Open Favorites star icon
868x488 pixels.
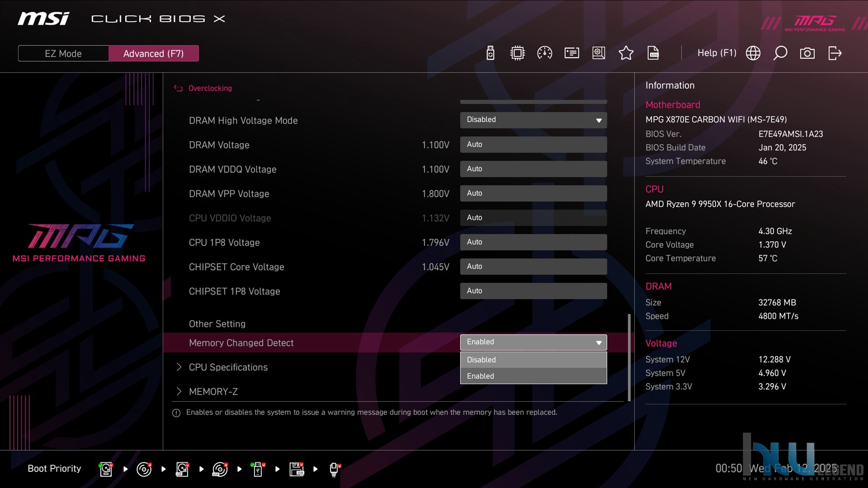(x=626, y=53)
